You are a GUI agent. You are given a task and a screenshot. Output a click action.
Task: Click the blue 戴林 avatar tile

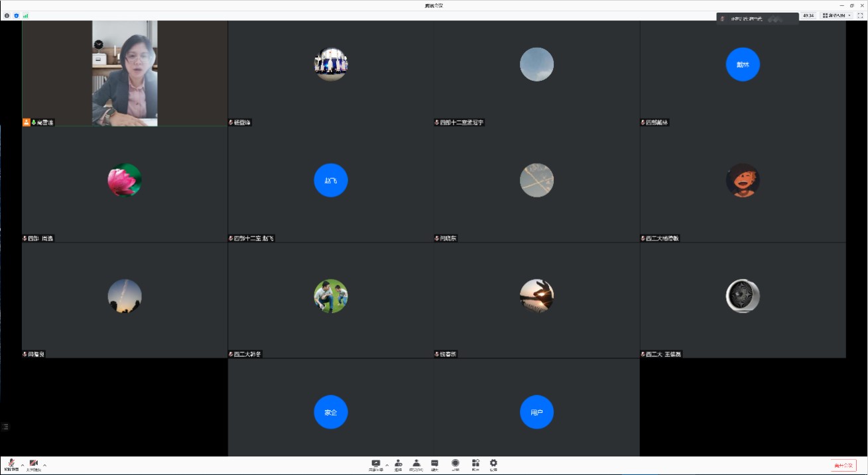tap(743, 65)
